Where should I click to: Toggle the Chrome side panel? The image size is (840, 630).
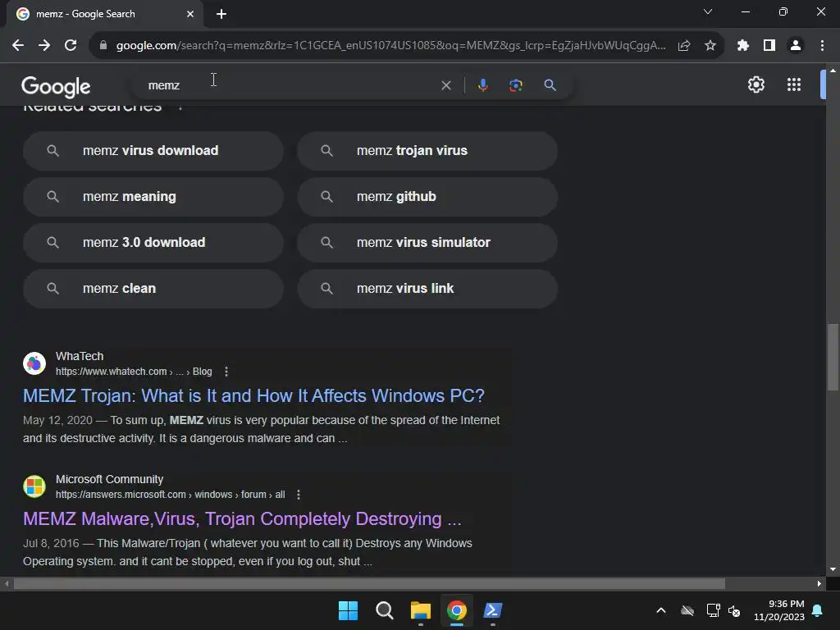pyautogui.click(x=769, y=46)
